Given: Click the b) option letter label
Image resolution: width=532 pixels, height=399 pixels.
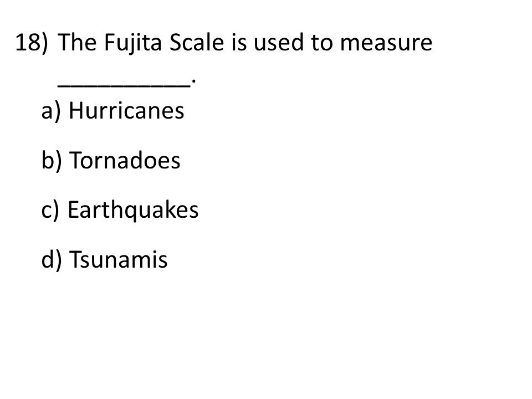Looking at the screenshot, I should (x=52, y=161).
